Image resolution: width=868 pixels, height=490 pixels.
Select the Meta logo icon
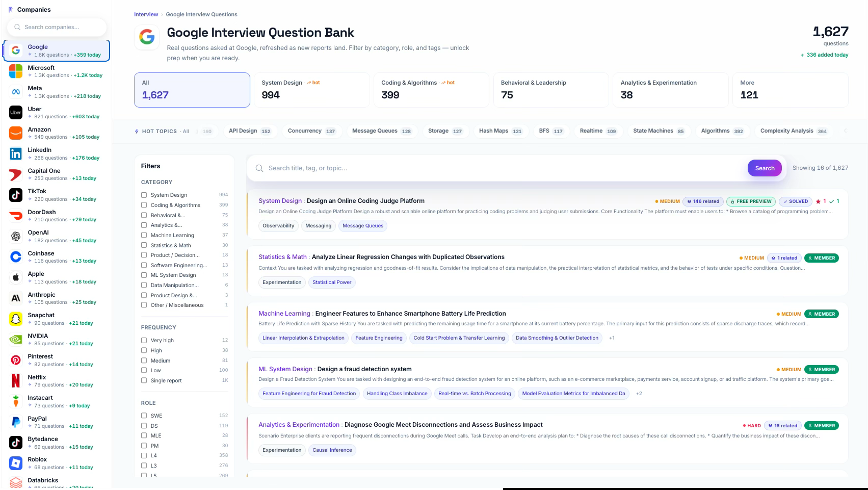click(16, 92)
